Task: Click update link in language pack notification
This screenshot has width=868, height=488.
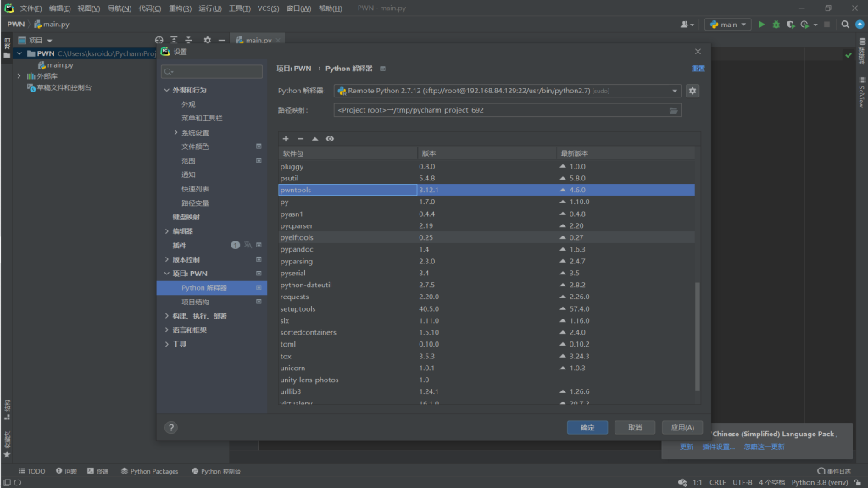Action: pos(687,447)
